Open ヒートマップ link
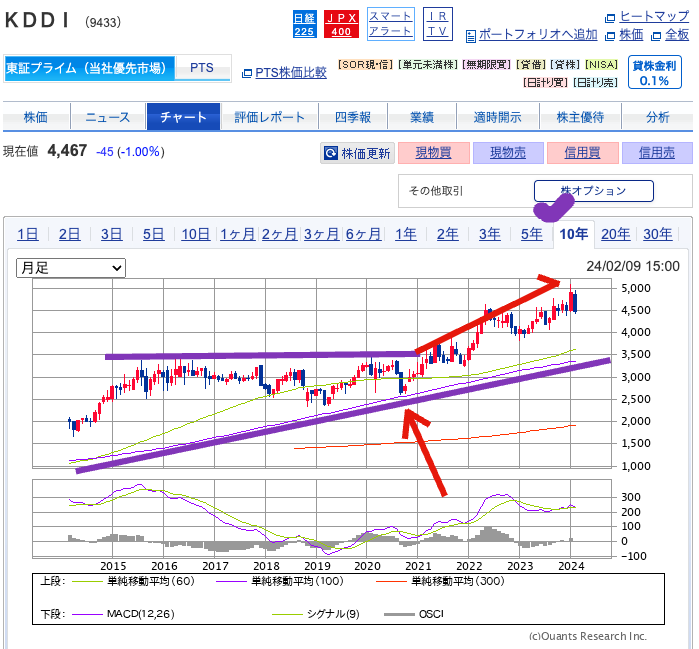Viewport: 699px width, 649px height. click(654, 16)
